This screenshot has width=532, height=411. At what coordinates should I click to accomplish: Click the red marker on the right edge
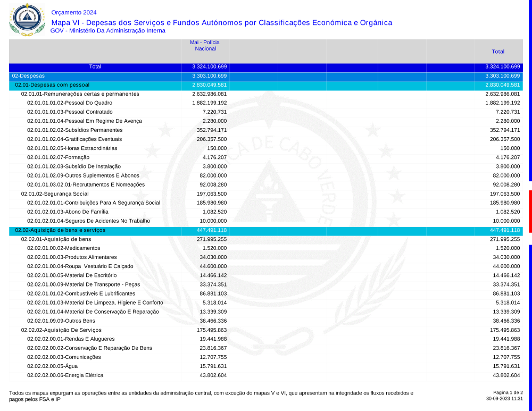530,211
